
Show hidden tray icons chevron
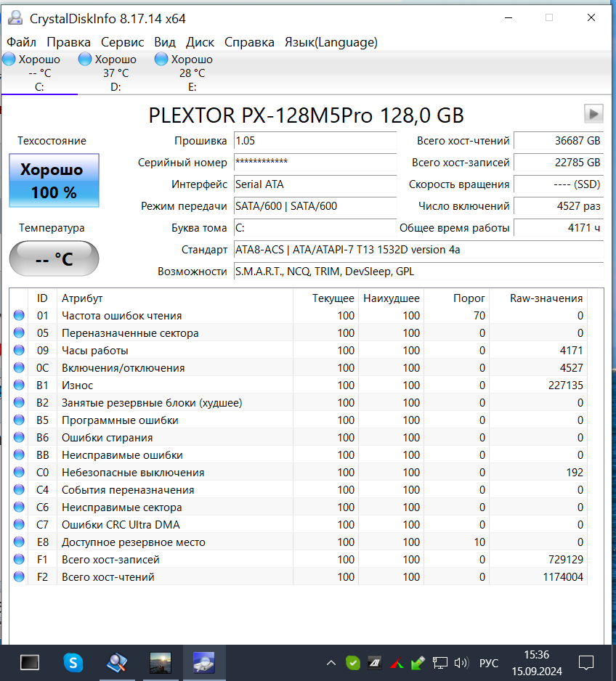(331, 663)
